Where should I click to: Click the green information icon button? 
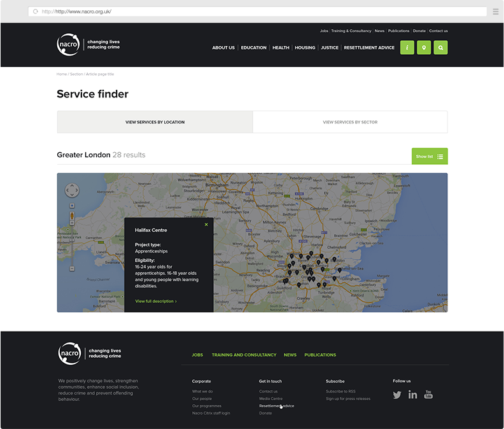[407, 48]
